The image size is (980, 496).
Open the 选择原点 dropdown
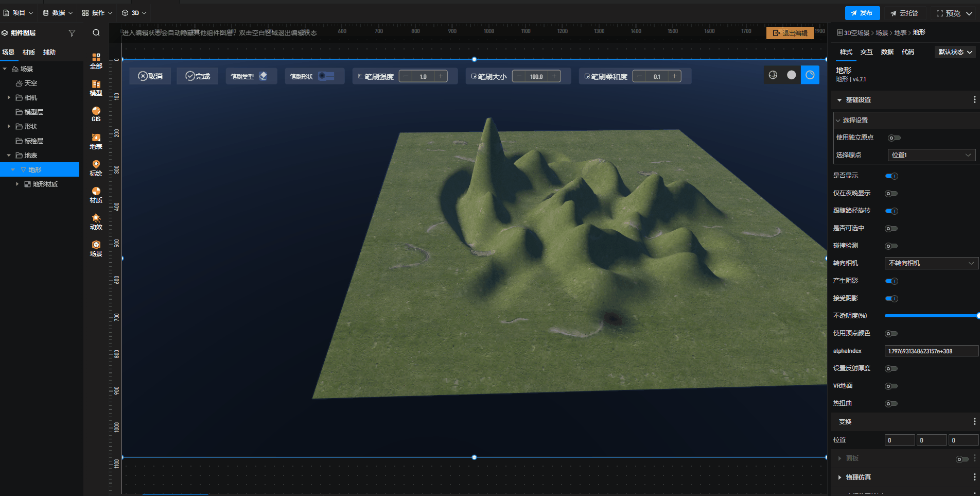click(x=931, y=155)
